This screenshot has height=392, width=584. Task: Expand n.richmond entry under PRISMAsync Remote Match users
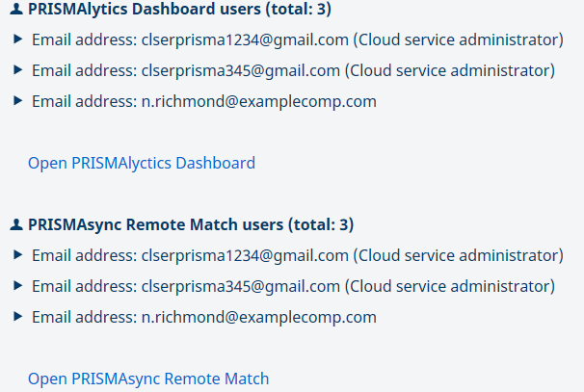18,318
